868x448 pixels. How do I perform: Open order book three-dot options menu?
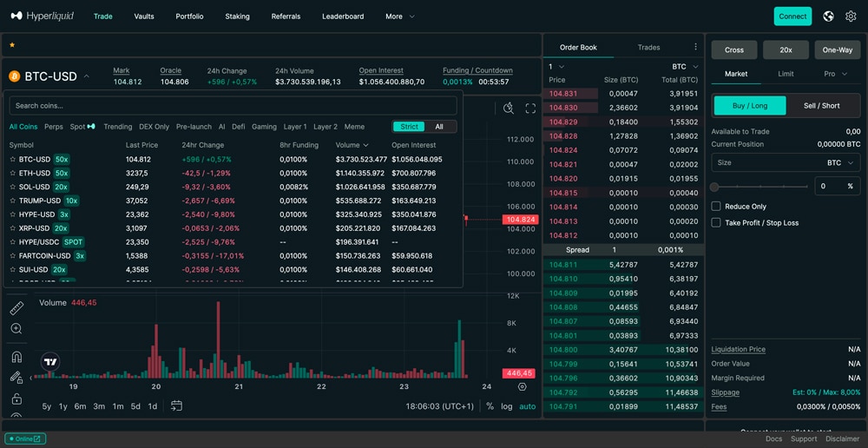click(696, 47)
